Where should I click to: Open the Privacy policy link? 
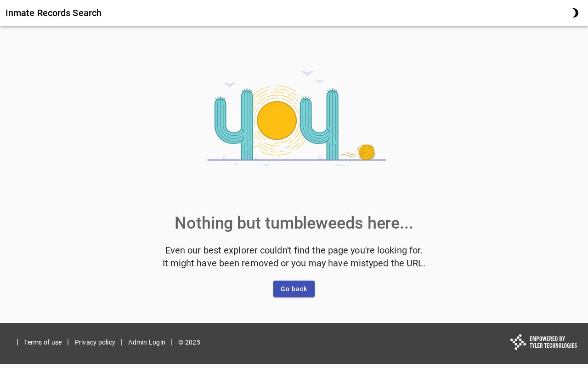(95, 342)
